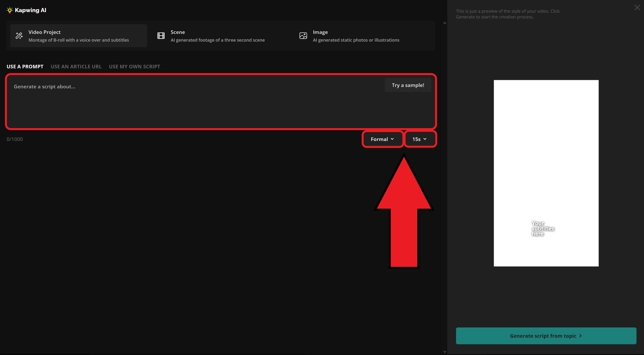Select the Image generation option
Image resolution: width=644 pixels, height=355 pixels.
(356, 35)
